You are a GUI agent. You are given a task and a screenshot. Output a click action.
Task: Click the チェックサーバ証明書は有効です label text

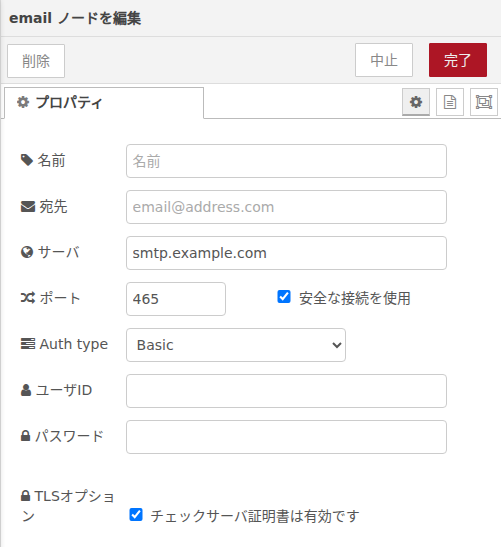(x=255, y=516)
